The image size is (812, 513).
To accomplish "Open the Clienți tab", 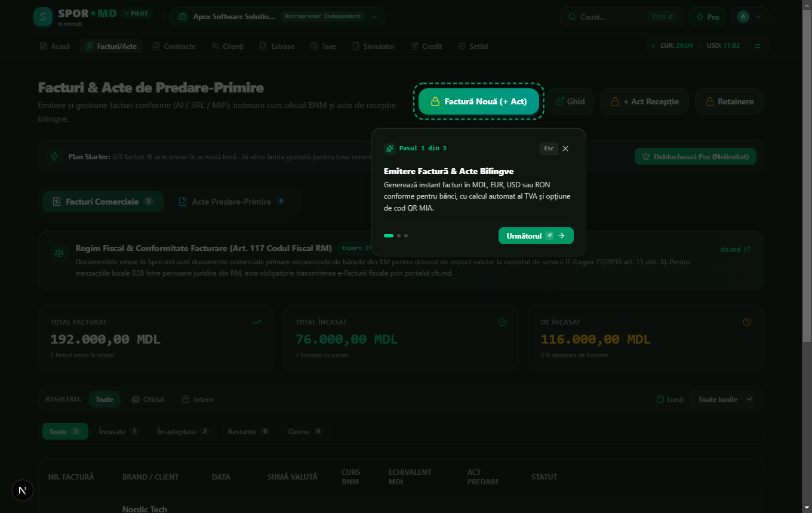I will (227, 46).
